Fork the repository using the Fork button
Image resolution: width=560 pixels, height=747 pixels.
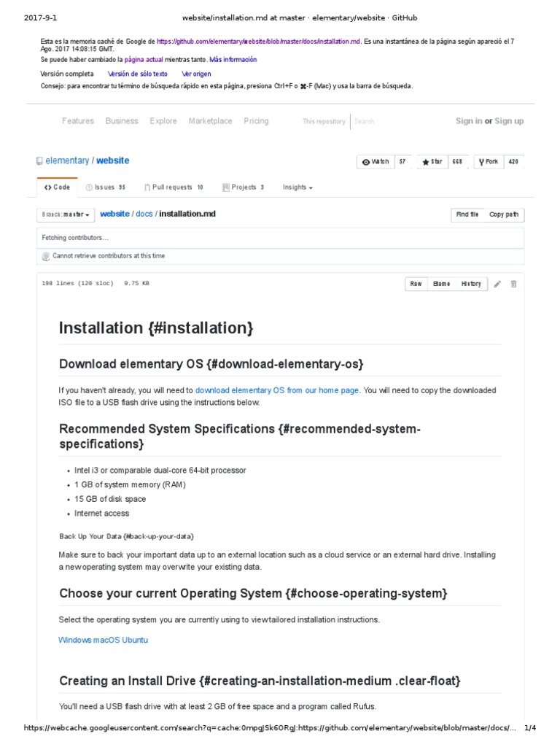(x=489, y=162)
